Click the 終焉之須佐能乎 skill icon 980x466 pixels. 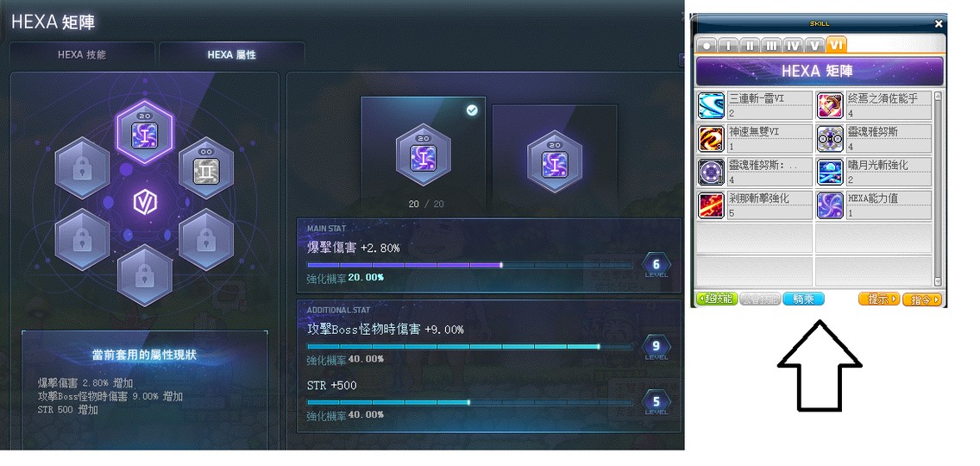click(831, 105)
